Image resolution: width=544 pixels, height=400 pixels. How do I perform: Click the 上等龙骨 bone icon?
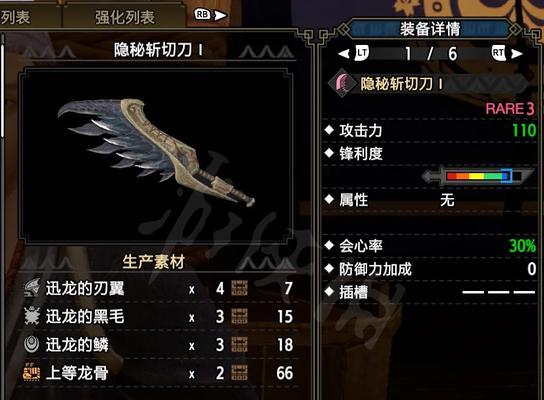[x=32, y=373]
